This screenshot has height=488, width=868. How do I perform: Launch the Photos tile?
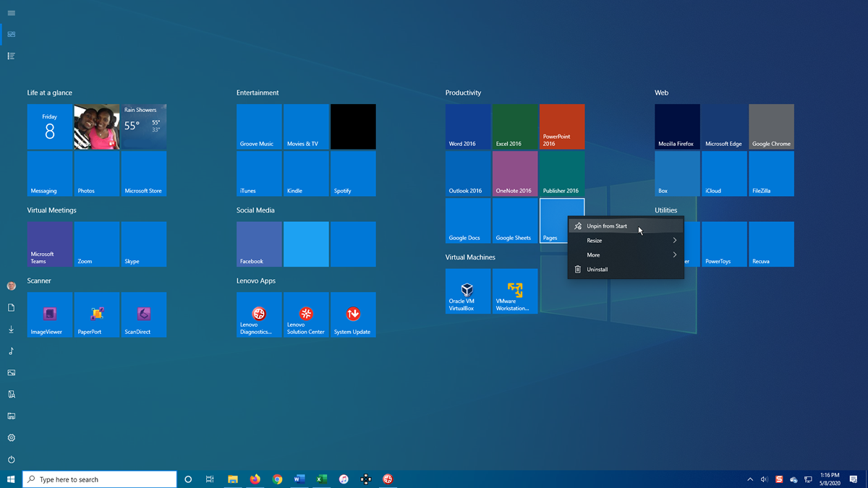(x=97, y=174)
